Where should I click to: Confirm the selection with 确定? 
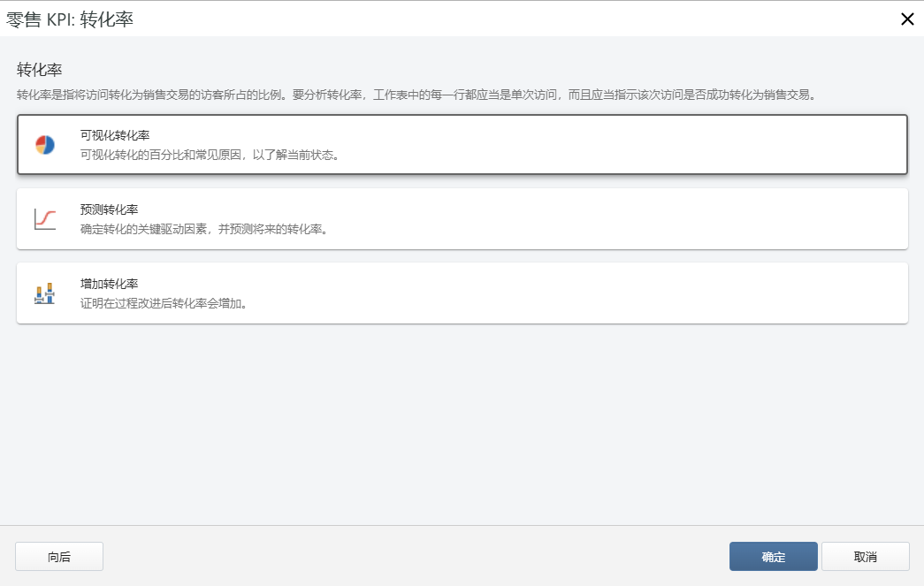click(773, 556)
